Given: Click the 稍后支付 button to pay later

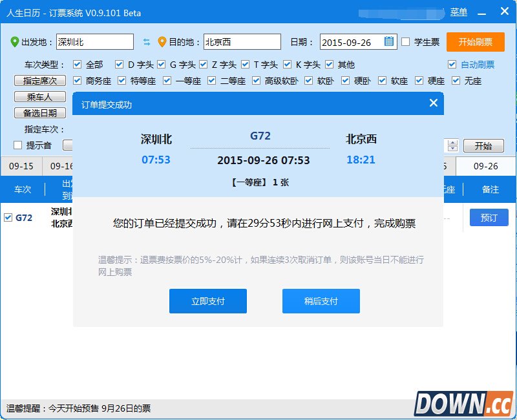Looking at the screenshot, I should point(321,301).
